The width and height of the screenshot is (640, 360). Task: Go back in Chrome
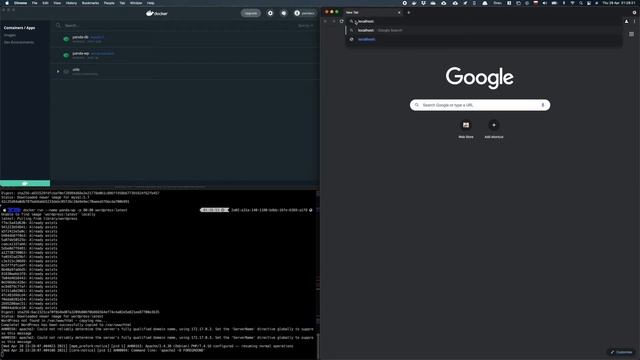coord(325,21)
